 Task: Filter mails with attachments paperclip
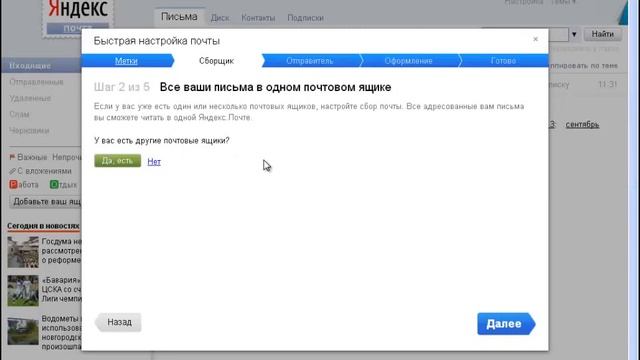[x=12, y=171]
